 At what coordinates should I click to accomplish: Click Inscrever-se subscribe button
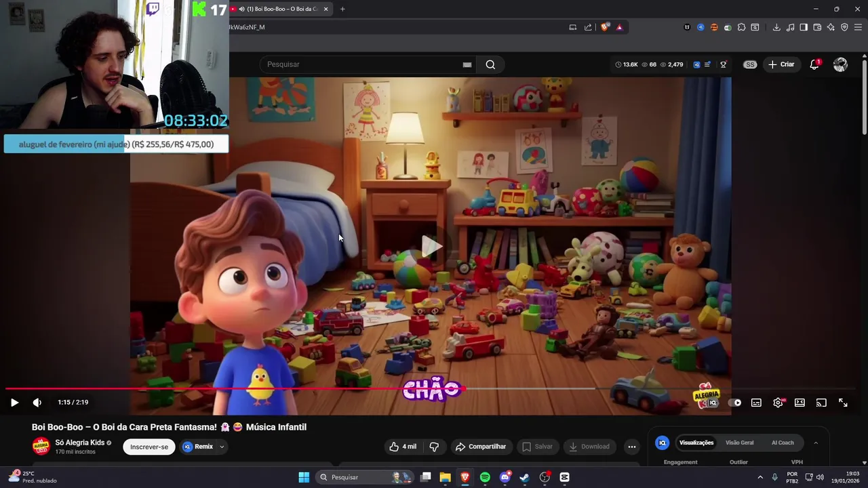click(149, 447)
